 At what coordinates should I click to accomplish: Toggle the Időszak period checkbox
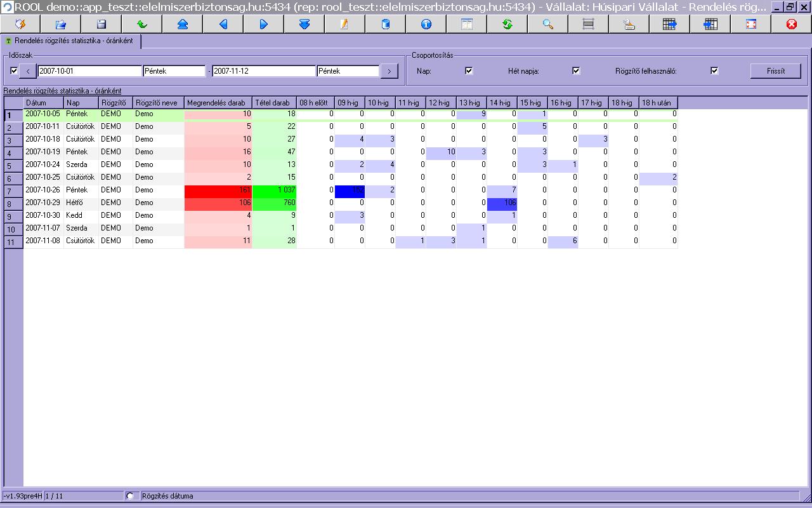(15, 70)
